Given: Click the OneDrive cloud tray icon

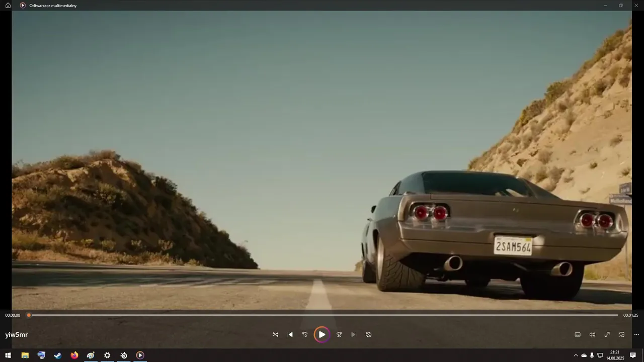Looking at the screenshot, I should pyautogui.click(x=584, y=355).
